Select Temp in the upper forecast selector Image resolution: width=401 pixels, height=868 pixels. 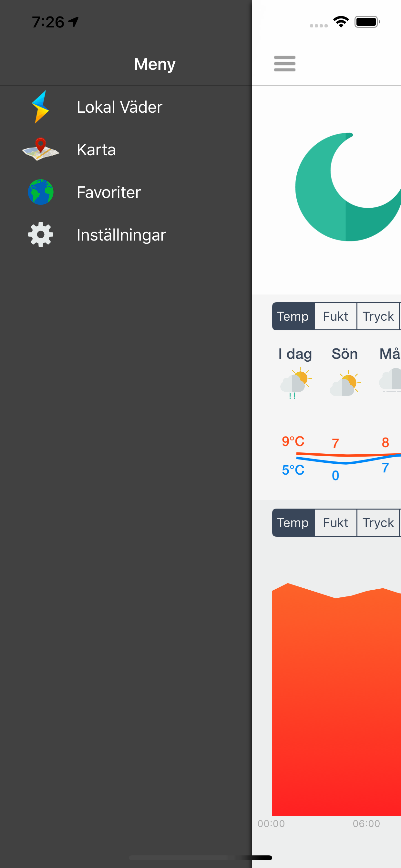click(293, 316)
